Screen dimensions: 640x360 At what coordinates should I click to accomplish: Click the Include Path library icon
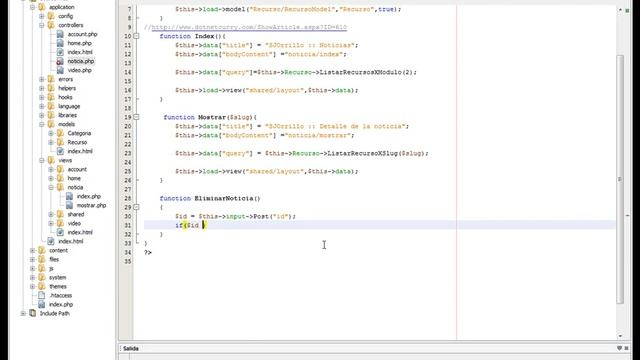pyautogui.click(x=33, y=313)
